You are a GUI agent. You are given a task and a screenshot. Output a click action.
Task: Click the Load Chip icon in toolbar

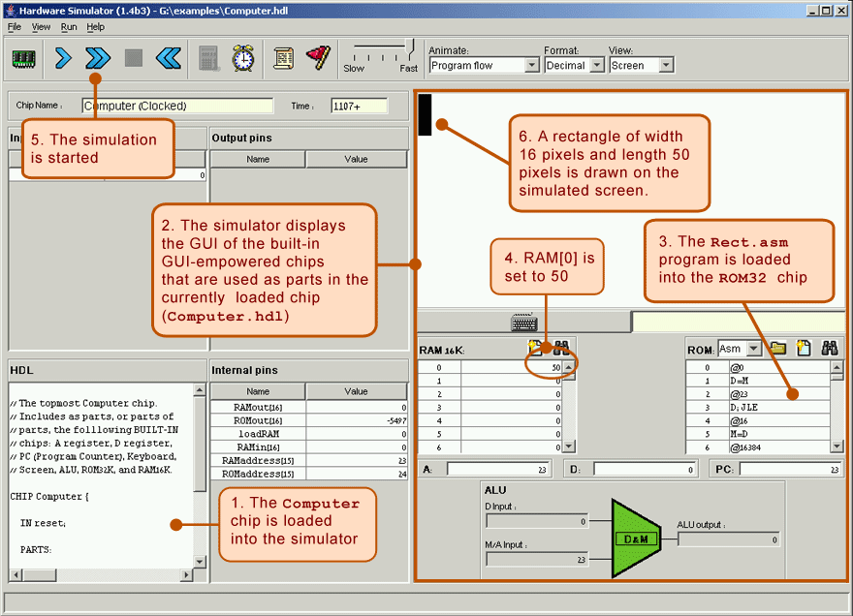pyautogui.click(x=24, y=58)
